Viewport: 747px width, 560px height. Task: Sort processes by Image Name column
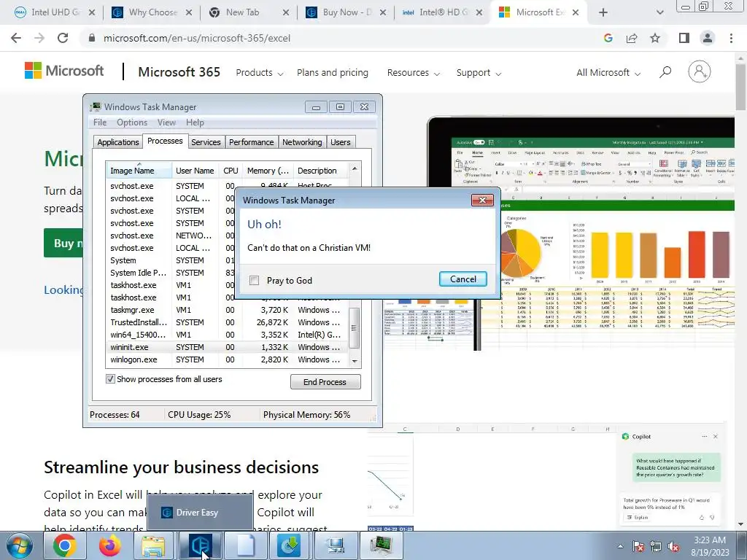tap(139, 171)
